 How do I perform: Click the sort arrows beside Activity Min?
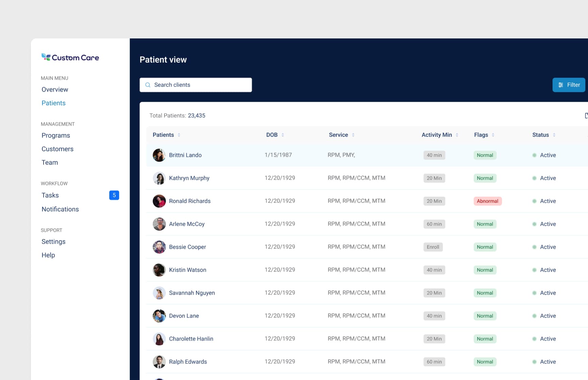(457, 135)
